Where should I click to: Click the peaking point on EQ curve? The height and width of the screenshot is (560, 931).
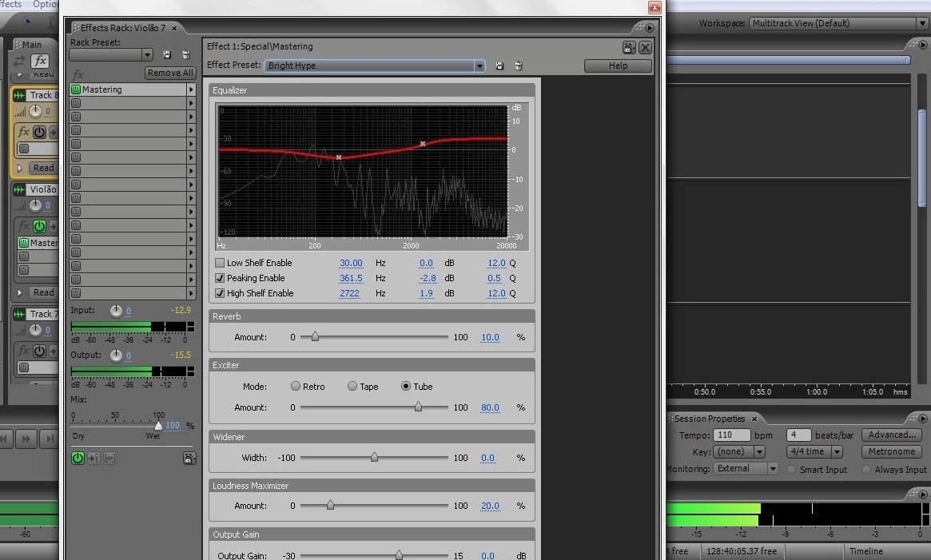tap(339, 157)
